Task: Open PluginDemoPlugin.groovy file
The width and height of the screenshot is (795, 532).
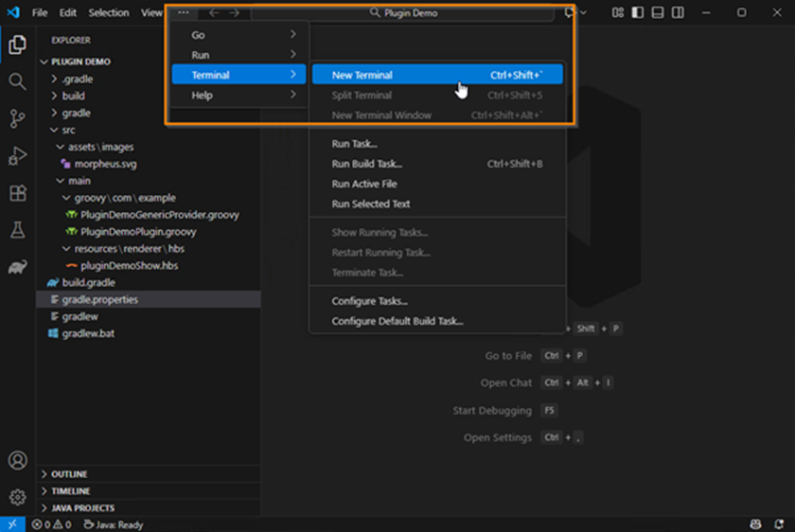Action: click(149, 231)
